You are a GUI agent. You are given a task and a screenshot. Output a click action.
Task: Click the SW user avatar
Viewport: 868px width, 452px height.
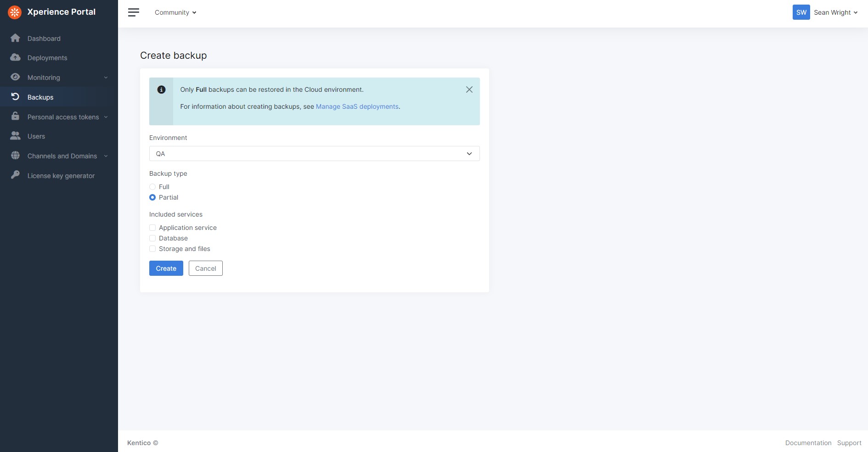pos(801,12)
